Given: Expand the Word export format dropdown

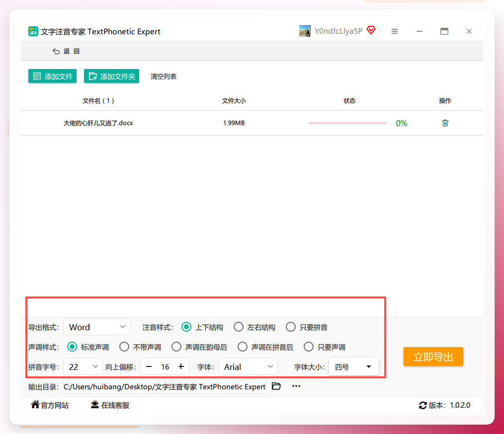Looking at the screenshot, I should [x=97, y=327].
